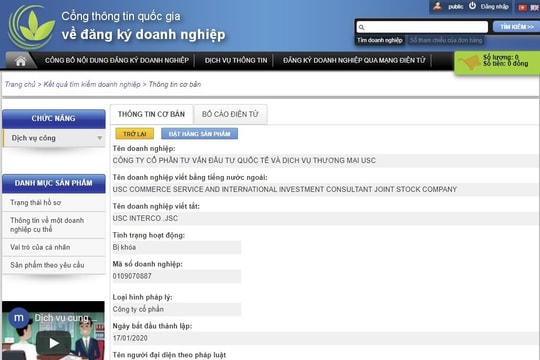Select the Dịch vụ công item
The height and width of the screenshot is (360, 540).
[x=54, y=138]
